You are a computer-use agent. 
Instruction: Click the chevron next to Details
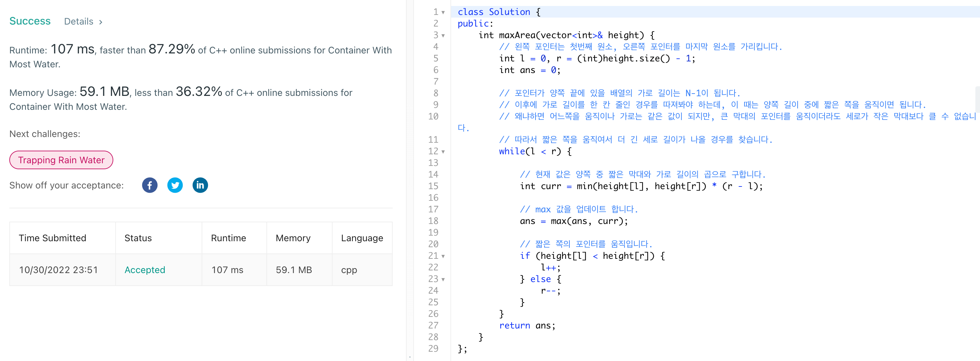click(100, 22)
